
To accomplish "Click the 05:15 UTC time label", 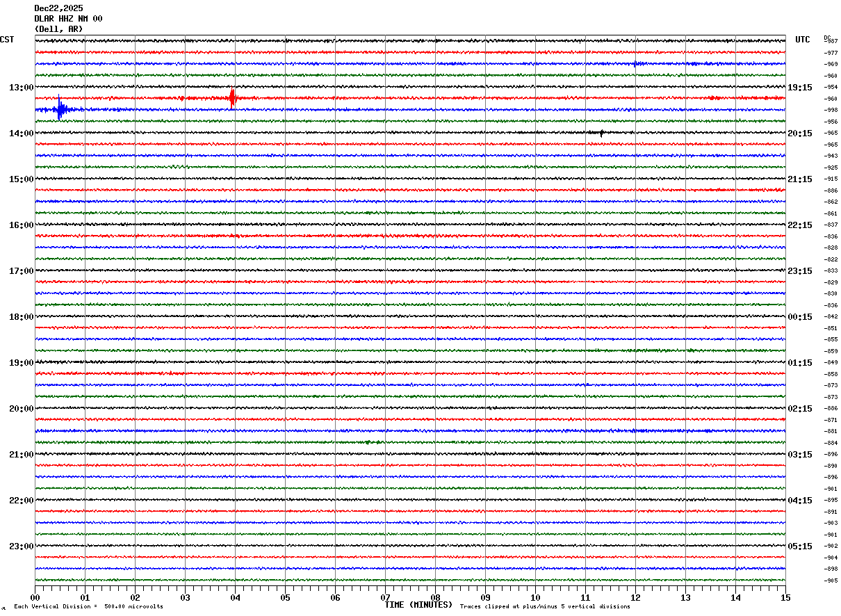I will coord(800,546).
